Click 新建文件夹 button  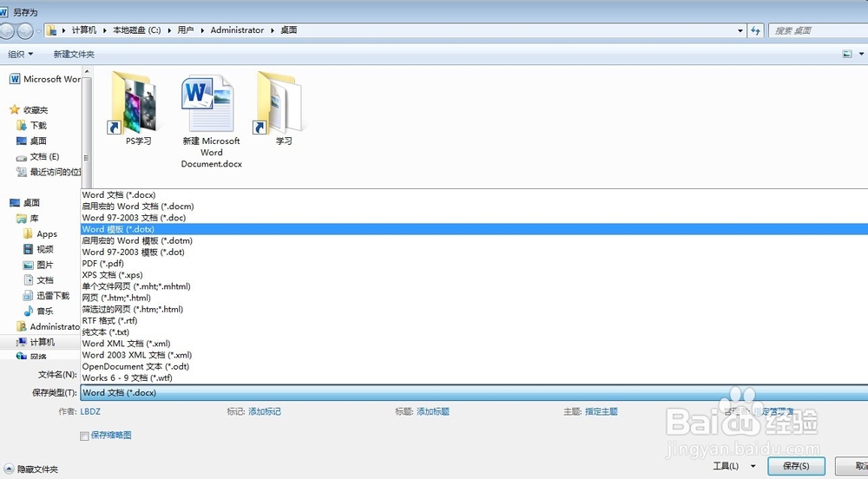(x=74, y=54)
